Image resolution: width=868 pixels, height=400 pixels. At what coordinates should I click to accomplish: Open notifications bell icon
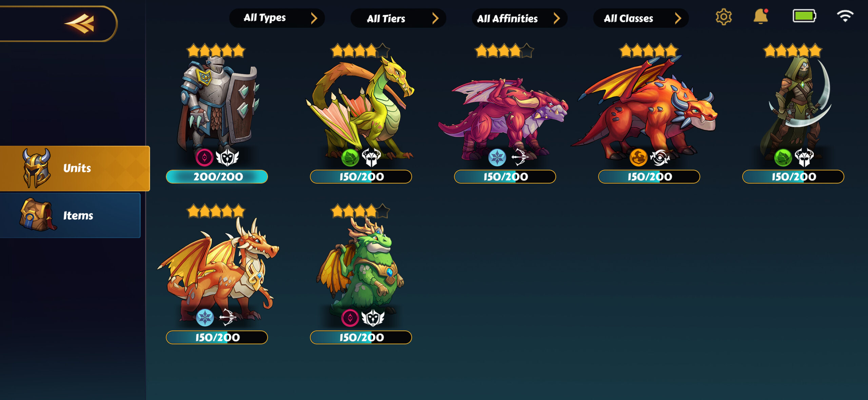[x=761, y=16]
